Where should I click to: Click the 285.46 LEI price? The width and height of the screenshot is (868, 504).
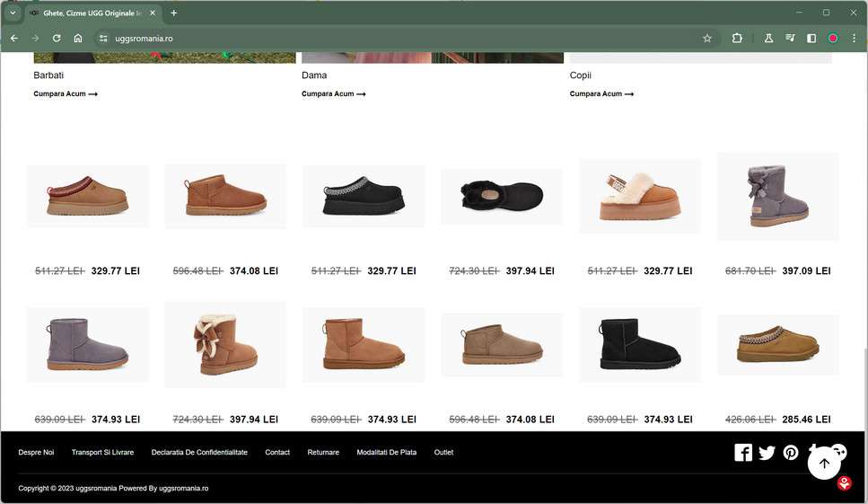806,420
